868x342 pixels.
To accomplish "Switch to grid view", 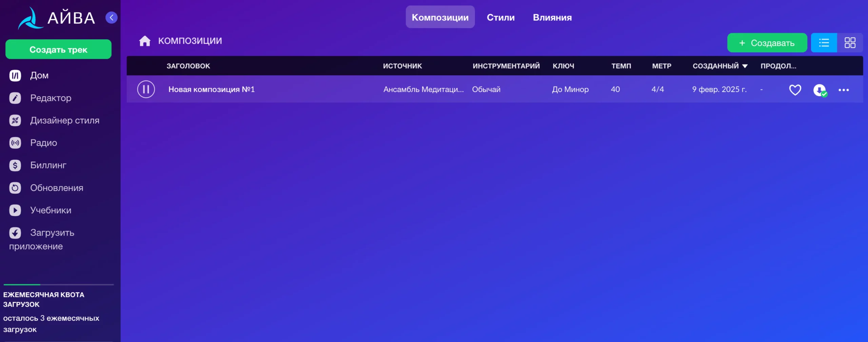I will coord(850,43).
